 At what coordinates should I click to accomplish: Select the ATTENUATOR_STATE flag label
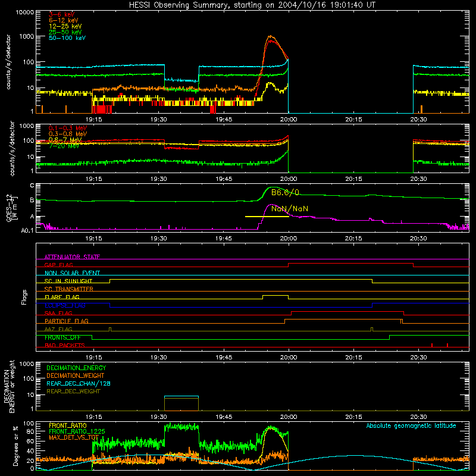[x=72, y=257]
